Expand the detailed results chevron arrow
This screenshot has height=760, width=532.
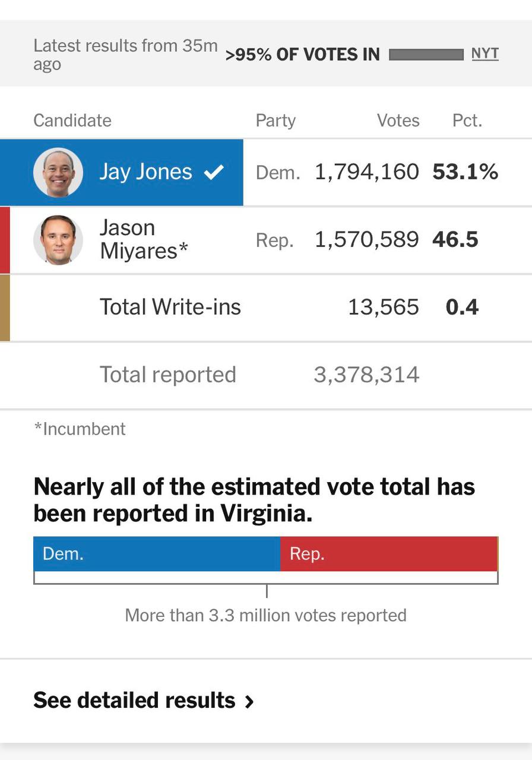[250, 702]
